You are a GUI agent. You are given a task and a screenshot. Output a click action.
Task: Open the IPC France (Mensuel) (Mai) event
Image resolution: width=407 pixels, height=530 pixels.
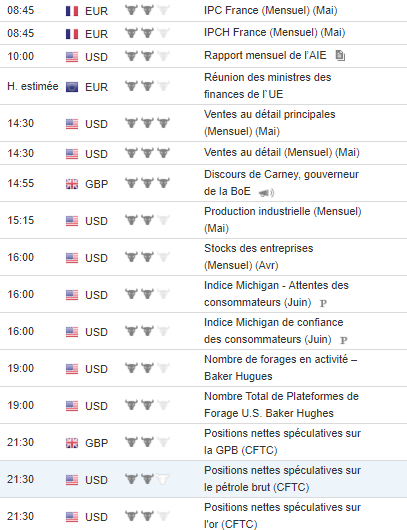(270, 10)
